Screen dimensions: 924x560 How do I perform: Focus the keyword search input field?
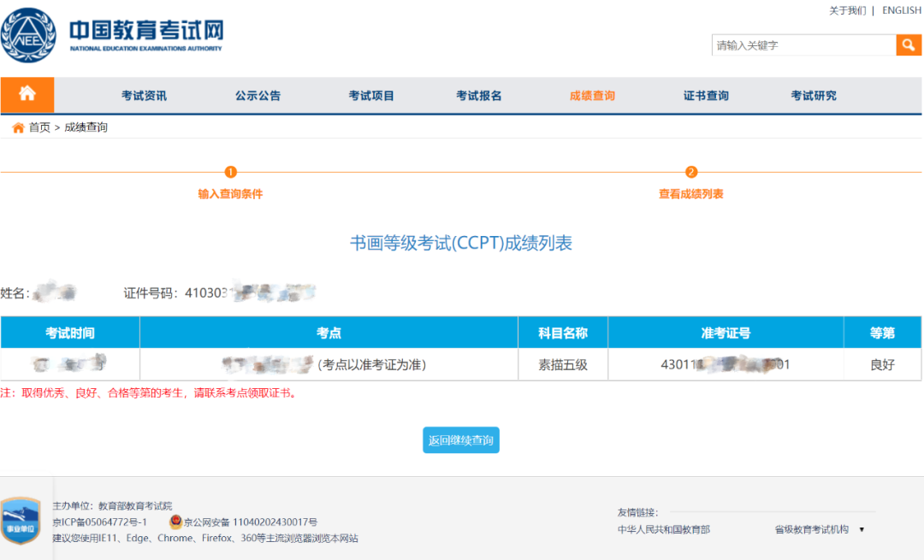point(803,45)
